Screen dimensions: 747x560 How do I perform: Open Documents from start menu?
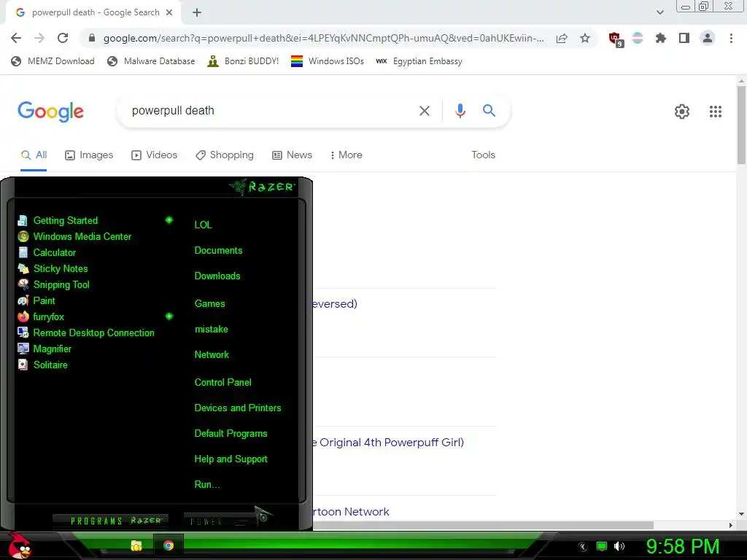[218, 251]
